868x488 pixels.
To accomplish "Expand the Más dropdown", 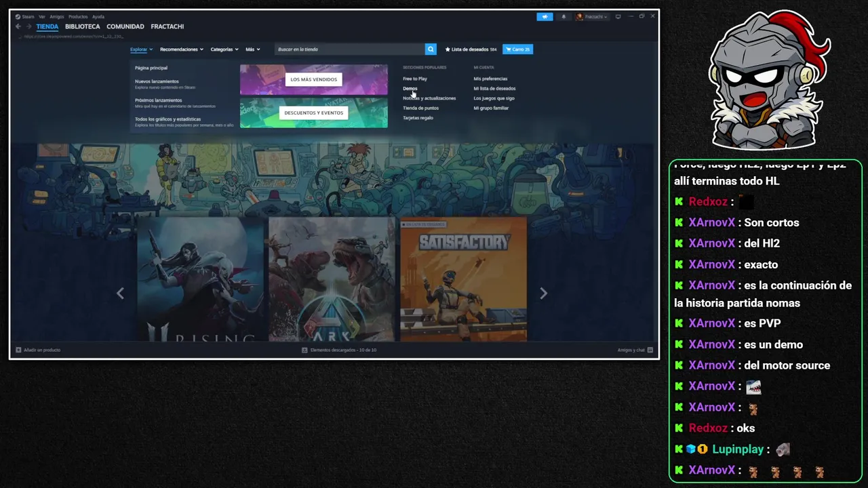I will click(252, 49).
